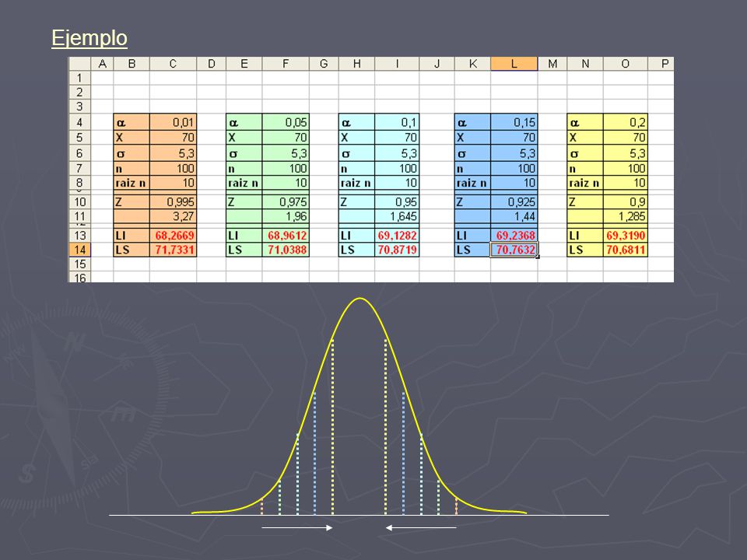Select column I header
This screenshot has height=560, width=747.
(x=397, y=64)
